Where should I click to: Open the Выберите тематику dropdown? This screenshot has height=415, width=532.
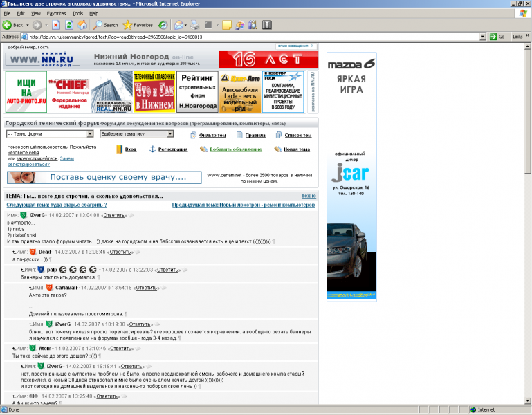[x=137, y=134]
